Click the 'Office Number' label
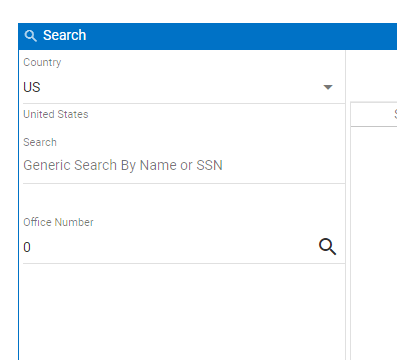397x360 pixels. (58, 222)
